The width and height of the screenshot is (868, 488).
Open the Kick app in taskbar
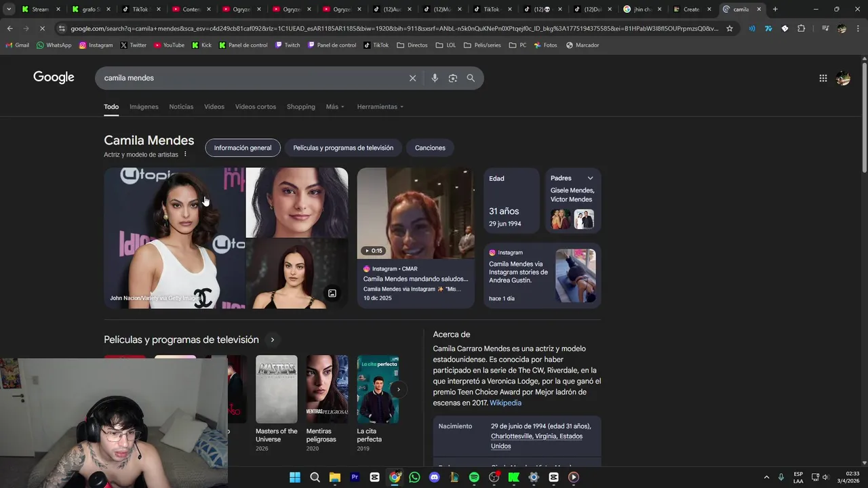[514, 477]
